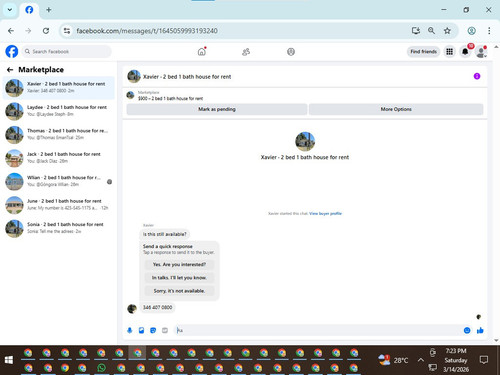500x375 pixels.
Task: Open the notifications bell
Action: (465, 52)
